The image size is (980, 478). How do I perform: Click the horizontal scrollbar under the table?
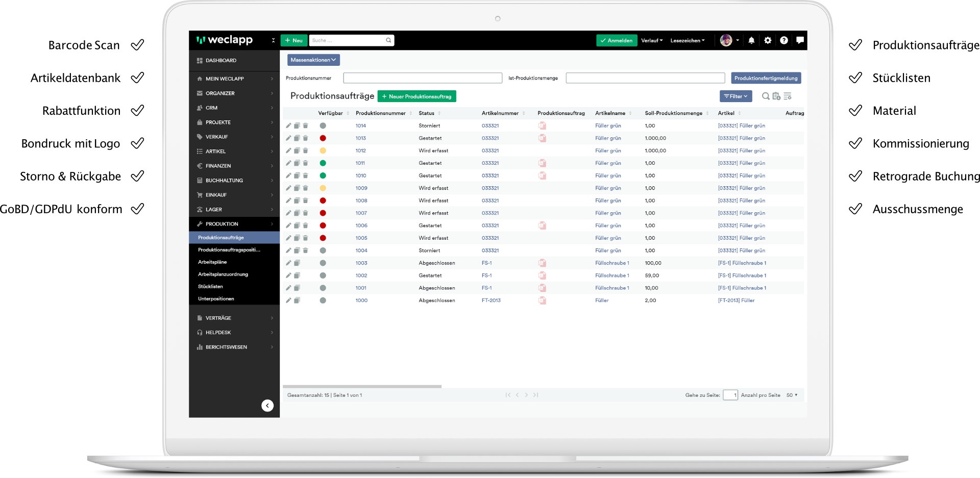tap(362, 387)
